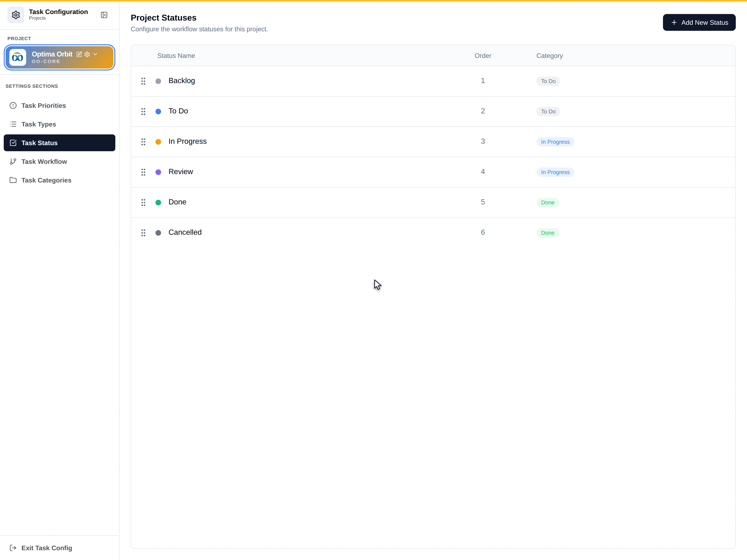Viewport: 747px width, 560px height.
Task: Click the In Progress badge in Review row
Action: [555, 172]
